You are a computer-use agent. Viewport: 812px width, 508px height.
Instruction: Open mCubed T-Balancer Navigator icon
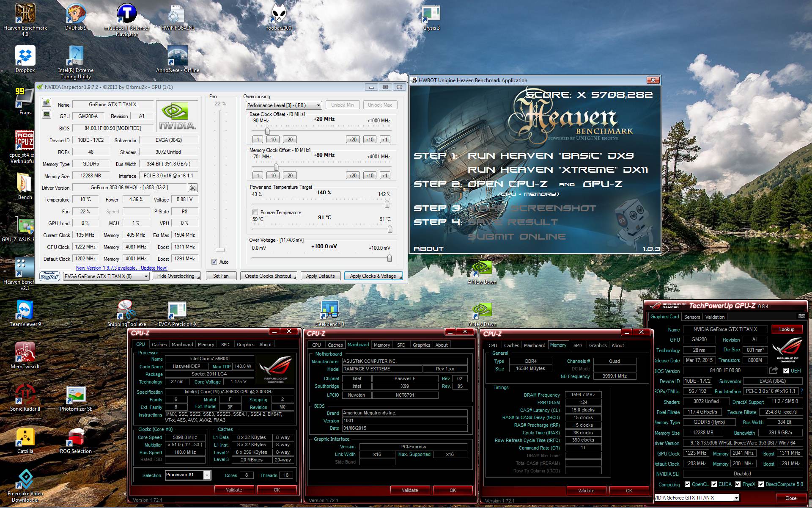[127, 19]
